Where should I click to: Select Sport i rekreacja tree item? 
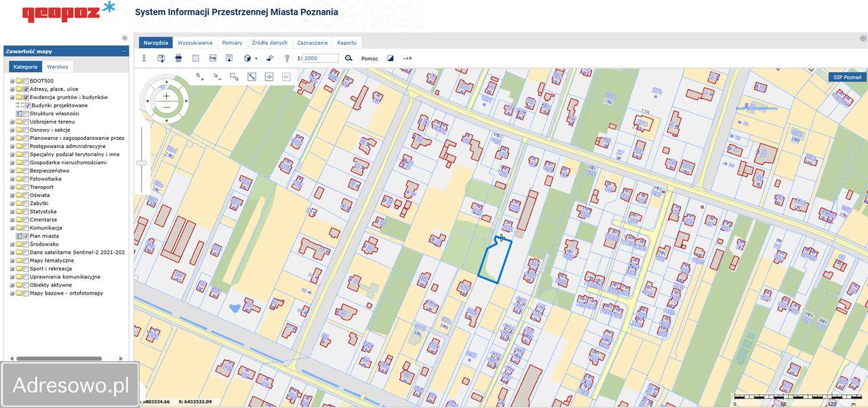click(51, 269)
